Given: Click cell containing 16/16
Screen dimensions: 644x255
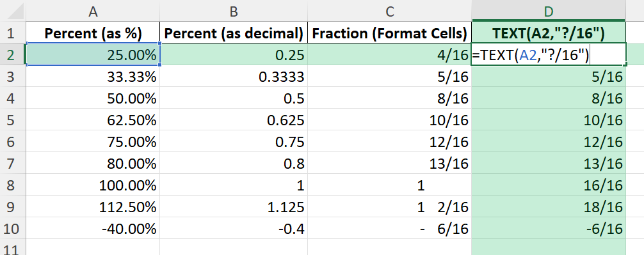Looking at the screenshot, I should (549, 185).
